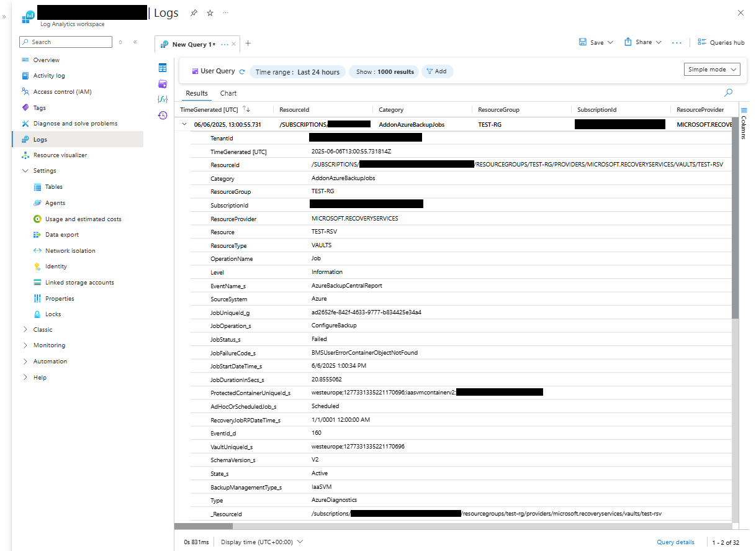
Task: Expand the Help section
Action: [25, 378]
